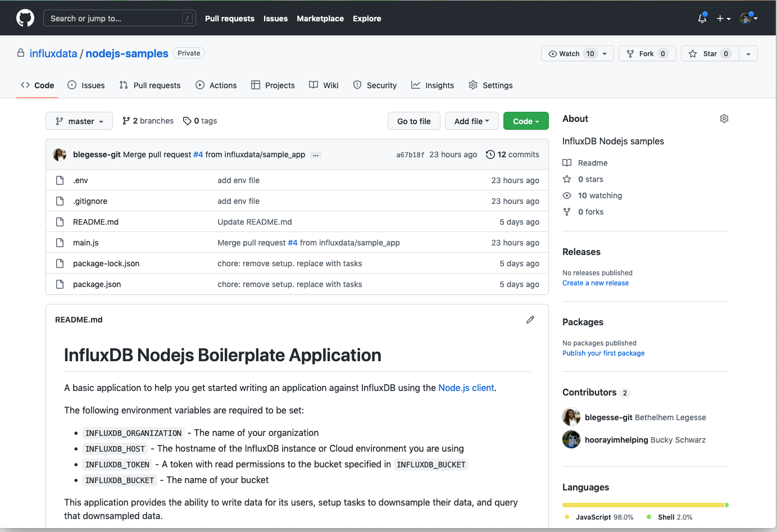Edit README.md with the pencil icon
This screenshot has height=532, width=777.
pos(530,320)
